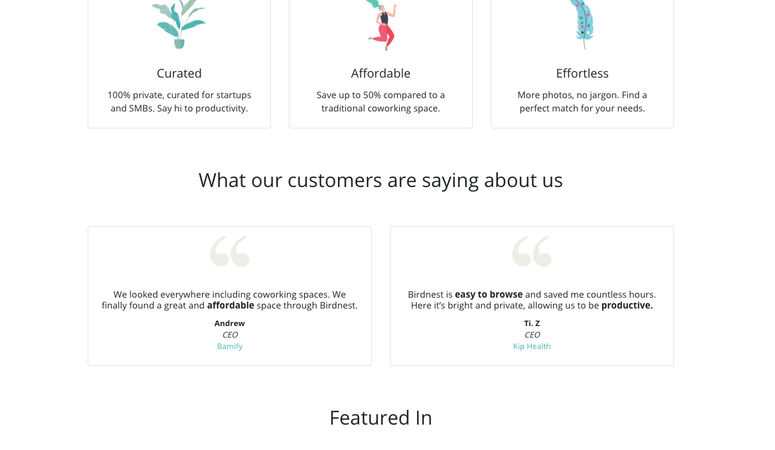Image resolution: width=775 pixels, height=450 pixels.
Task: Click the feather illustration above Effortless
Action: coord(582,24)
